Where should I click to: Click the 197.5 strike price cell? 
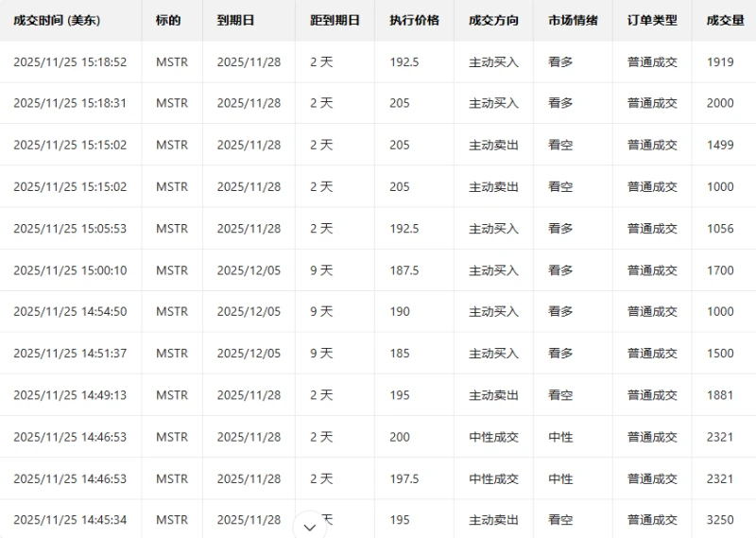[404, 478]
